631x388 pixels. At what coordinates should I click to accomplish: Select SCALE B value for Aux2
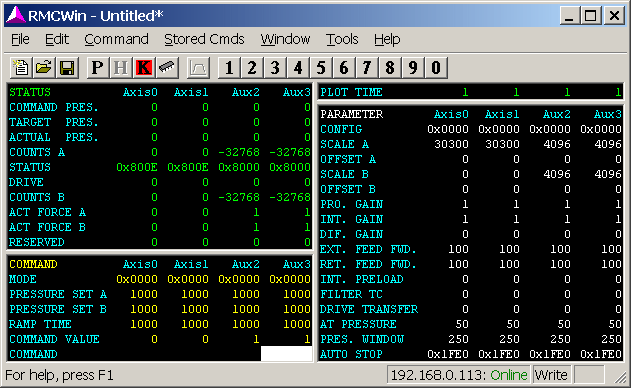(x=557, y=174)
